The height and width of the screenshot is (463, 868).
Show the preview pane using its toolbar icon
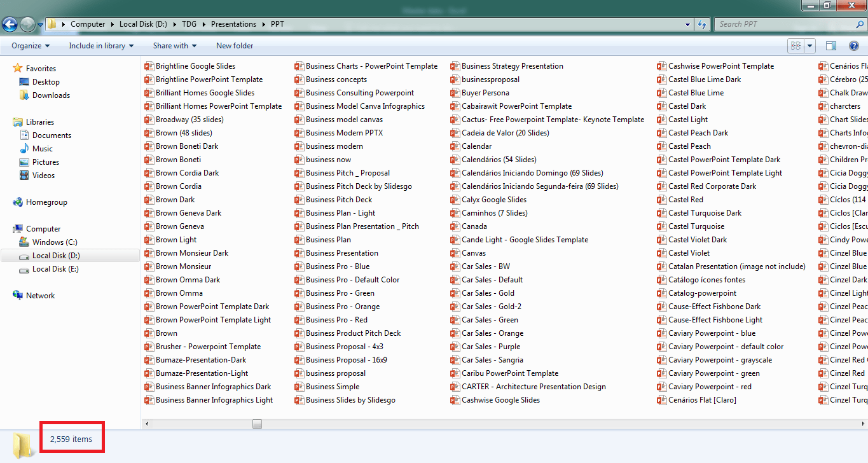click(x=830, y=46)
